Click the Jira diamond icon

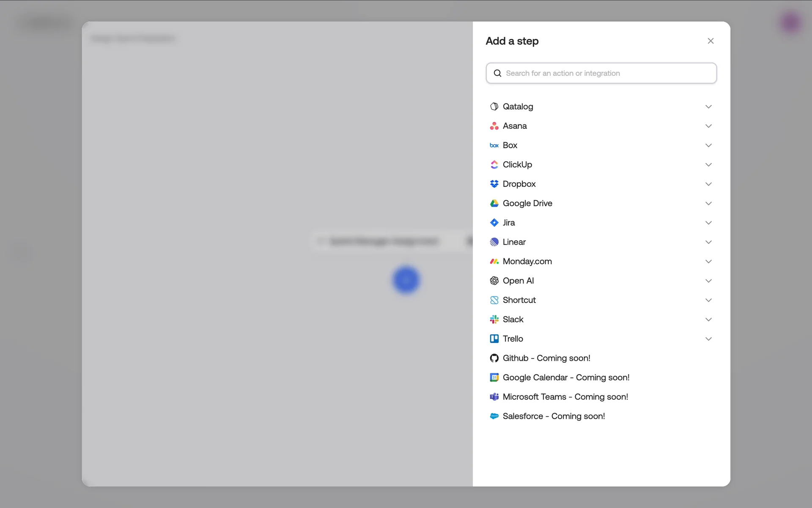(494, 223)
